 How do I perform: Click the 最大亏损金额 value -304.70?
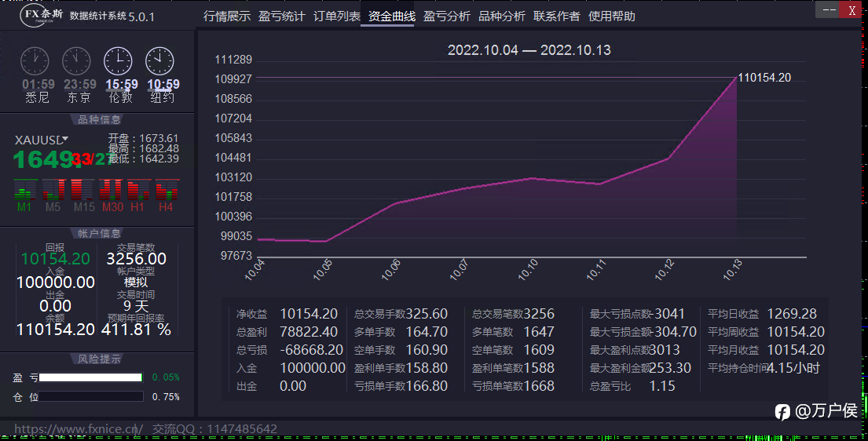click(672, 331)
